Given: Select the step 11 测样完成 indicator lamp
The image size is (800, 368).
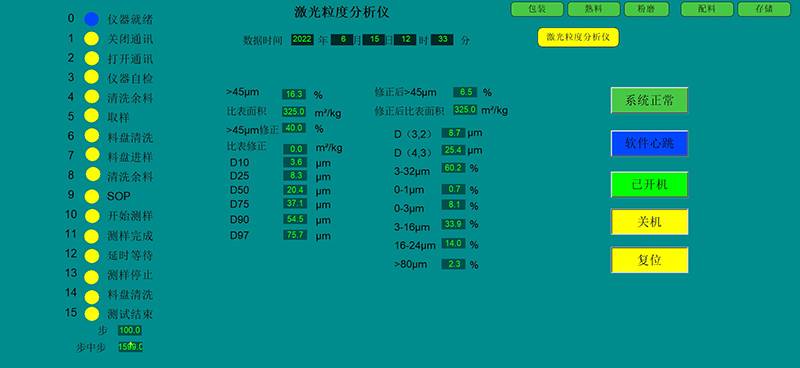Looking at the screenshot, I should [92, 236].
